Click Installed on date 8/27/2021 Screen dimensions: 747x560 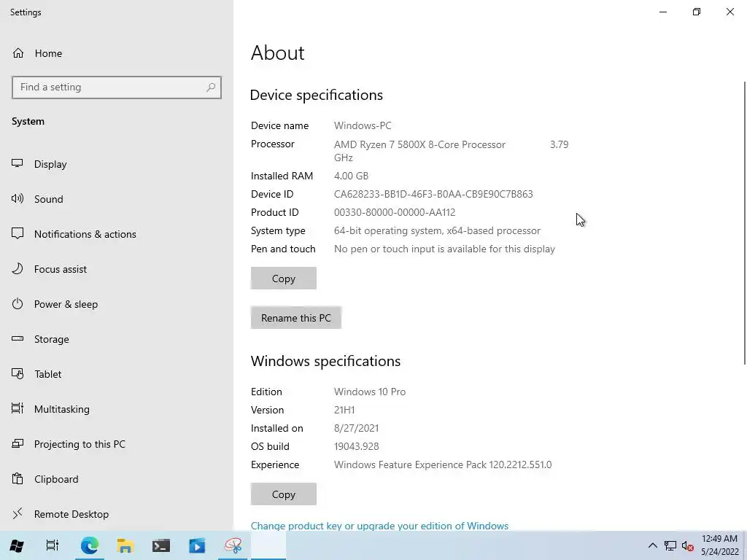[x=356, y=428]
